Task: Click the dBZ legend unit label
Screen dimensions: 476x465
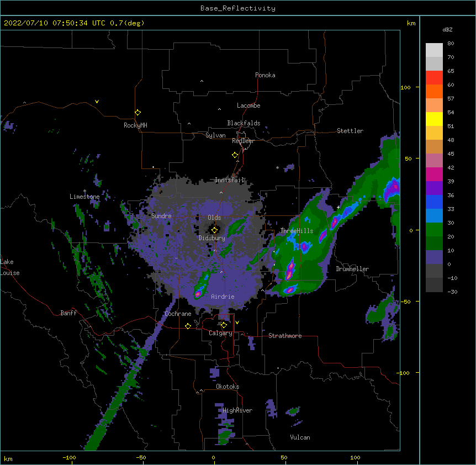Action: (447, 30)
